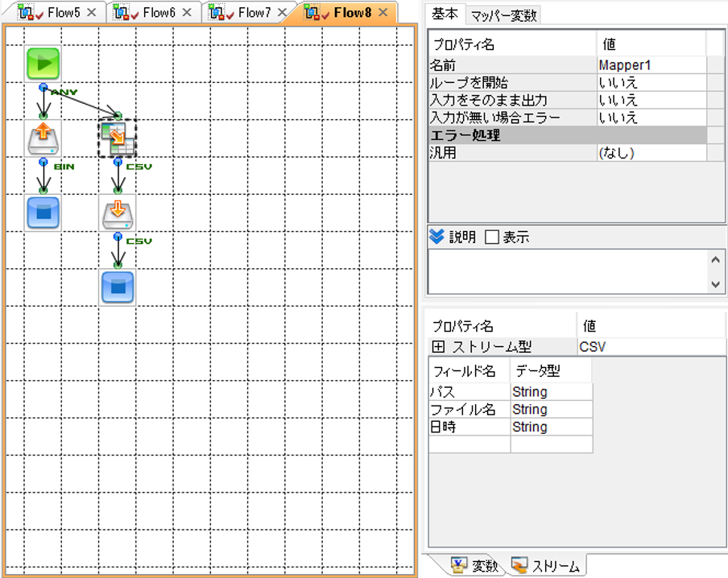This screenshot has height=578, width=728.
Task: Open the ループを開始 value dropdown
Action: [x=651, y=83]
